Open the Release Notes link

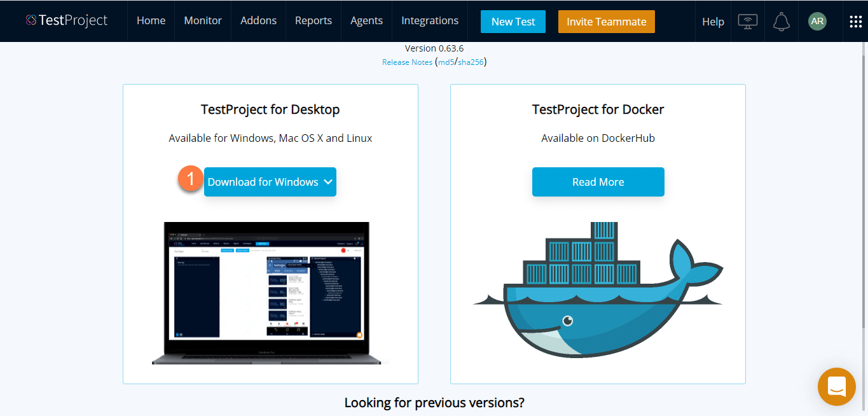(x=407, y=62)
